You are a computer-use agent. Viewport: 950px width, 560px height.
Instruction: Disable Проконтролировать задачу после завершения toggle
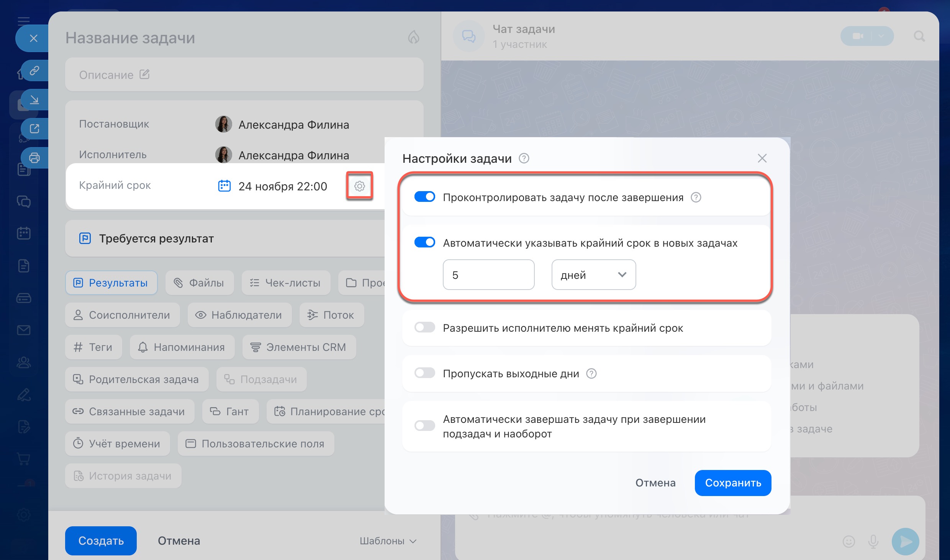[424, 197]
